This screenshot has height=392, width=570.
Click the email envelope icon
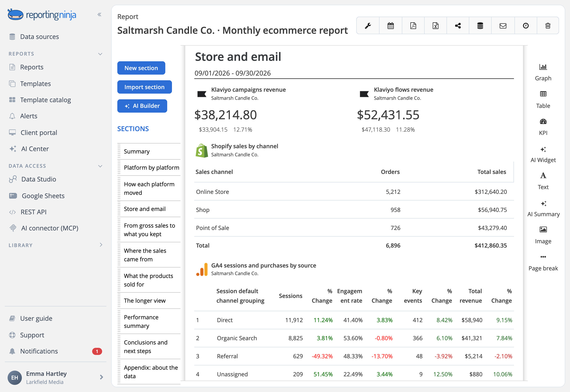pyautogui.click(x=503, y=26)
